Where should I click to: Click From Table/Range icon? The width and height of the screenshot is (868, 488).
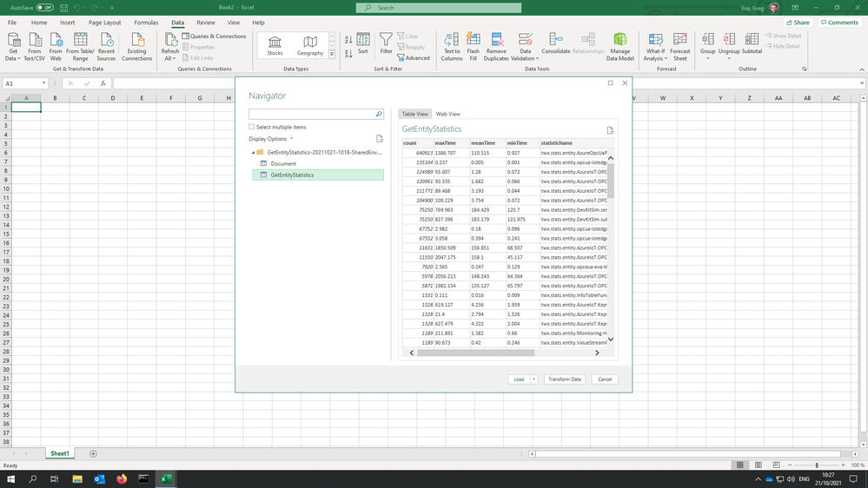point(80,47)
